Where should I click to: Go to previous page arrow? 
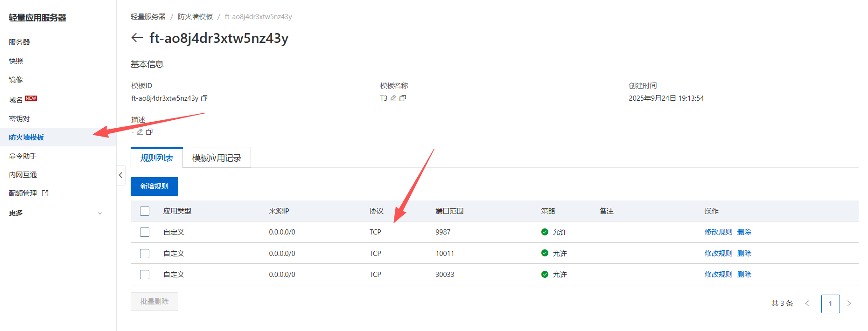coord(807,303)
